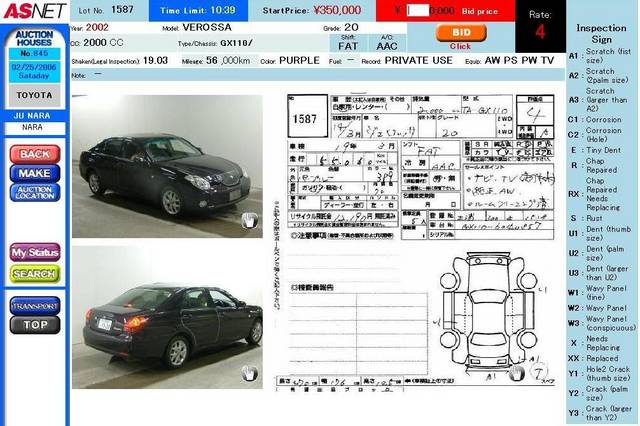Click the Color PURPLE value
This screenshot has height=426, width=640.
299,60
